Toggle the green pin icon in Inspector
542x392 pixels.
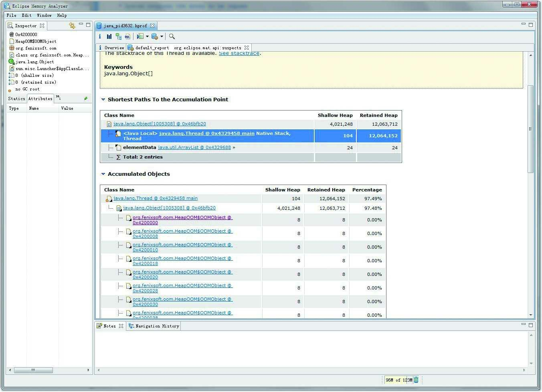pos(85,99)
